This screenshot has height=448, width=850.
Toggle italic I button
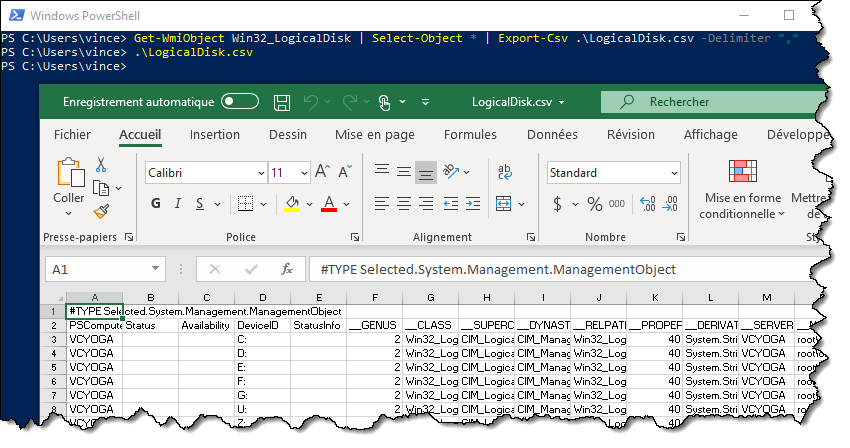178,203
